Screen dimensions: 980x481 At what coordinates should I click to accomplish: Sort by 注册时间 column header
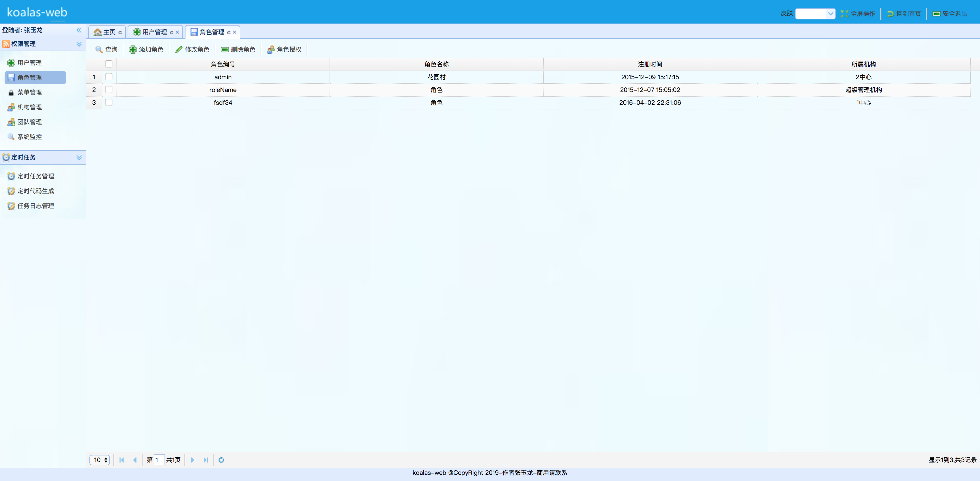click(x=650, y=64)
